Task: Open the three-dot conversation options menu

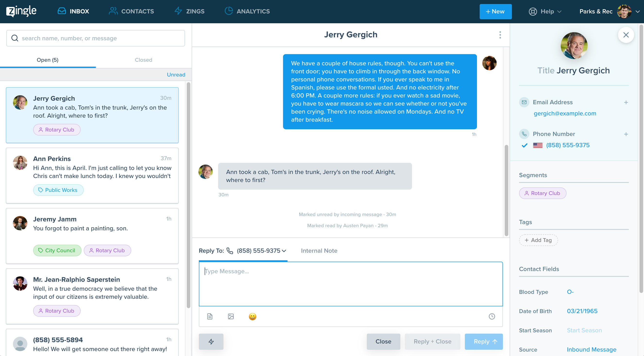Action: coord(500,35)
